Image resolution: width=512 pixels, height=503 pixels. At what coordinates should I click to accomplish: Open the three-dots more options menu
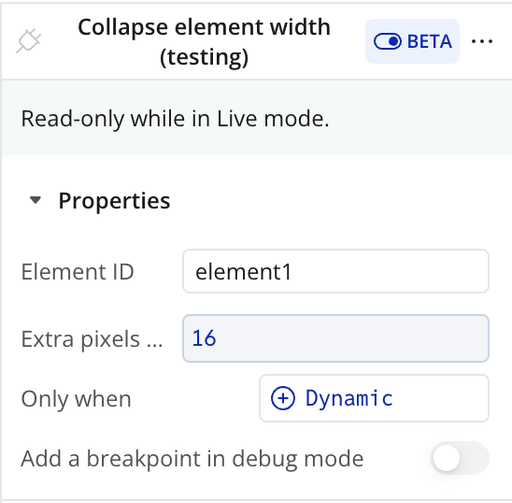coord(482,41)
